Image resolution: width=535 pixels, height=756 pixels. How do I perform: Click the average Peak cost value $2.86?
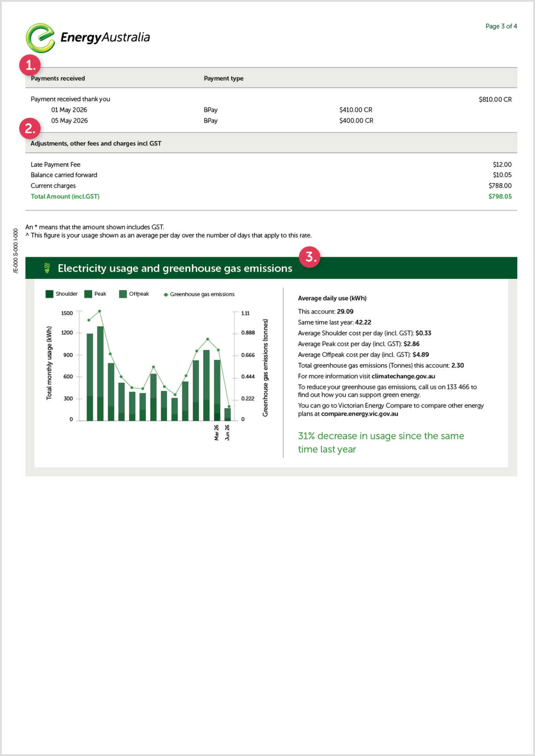pos(412,344)
